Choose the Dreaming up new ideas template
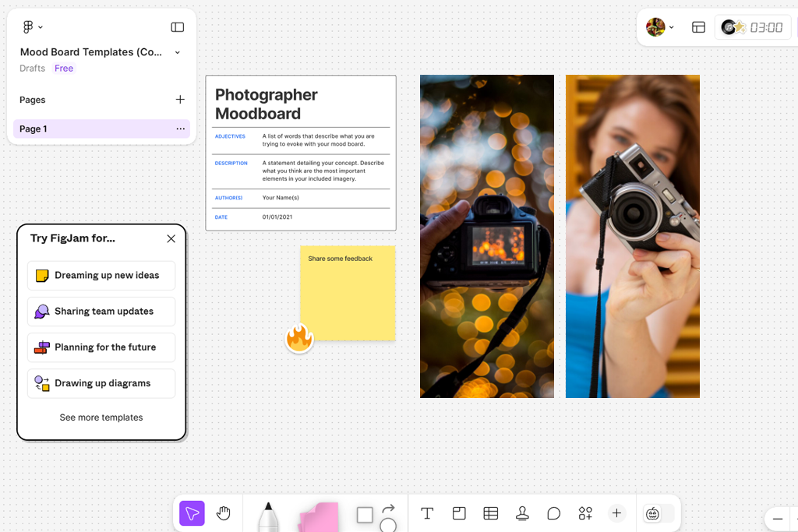This screenshot has width=798, height=532. click(x=101, y=275)
